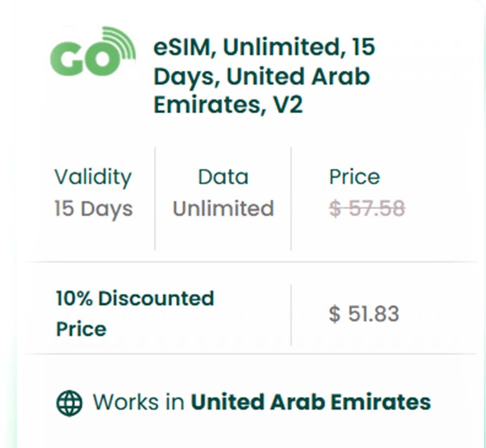
Task: Select the Validity label
Action: point(93,177)
